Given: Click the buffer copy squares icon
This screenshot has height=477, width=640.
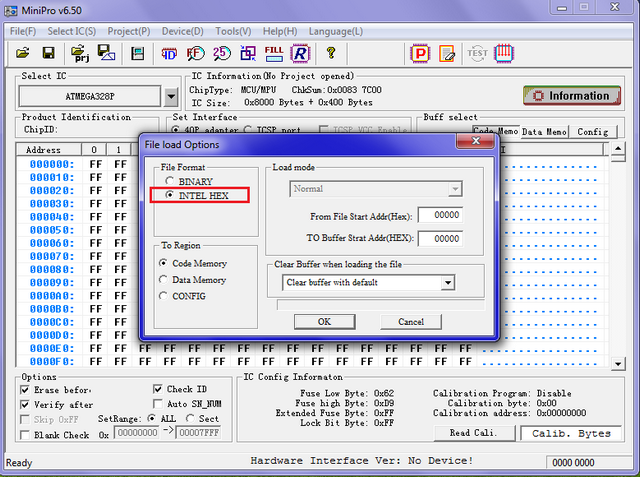Looking at the screenshot, I should 248,53.
